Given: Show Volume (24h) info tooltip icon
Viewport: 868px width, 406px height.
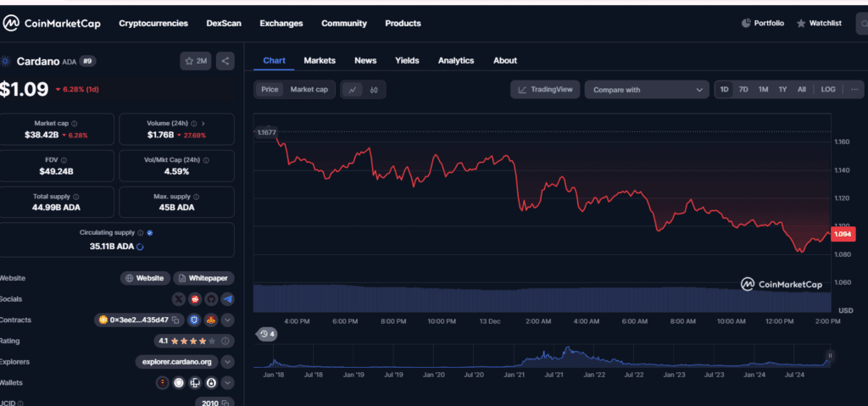Looking at the screenshot, I should (194, 124).
